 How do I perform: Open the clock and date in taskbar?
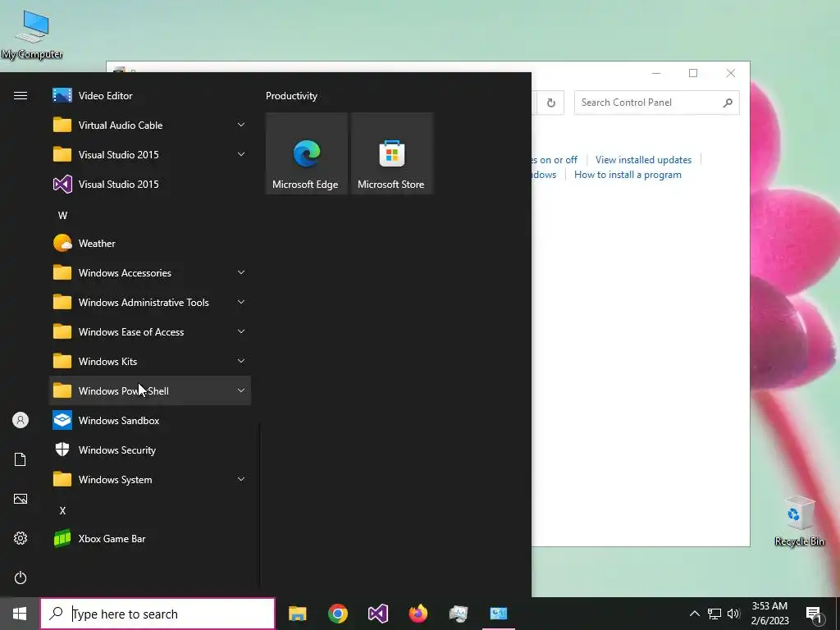coord(769,614)
